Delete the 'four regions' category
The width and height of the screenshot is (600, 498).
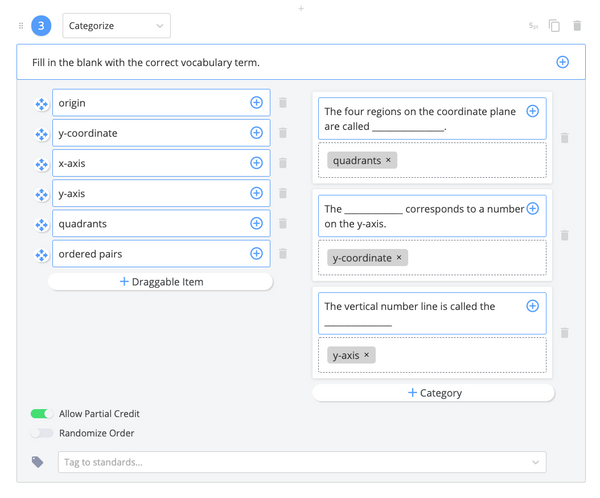pyautogui.click(x=564, y=138)
